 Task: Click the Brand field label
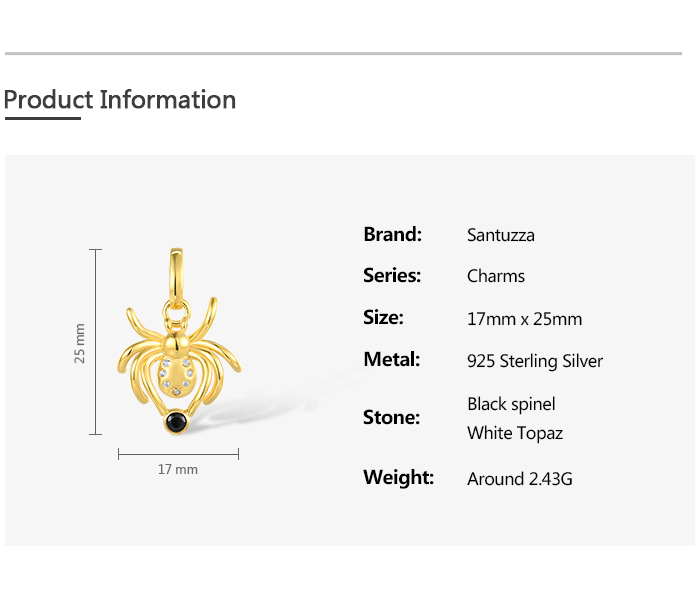392,235
